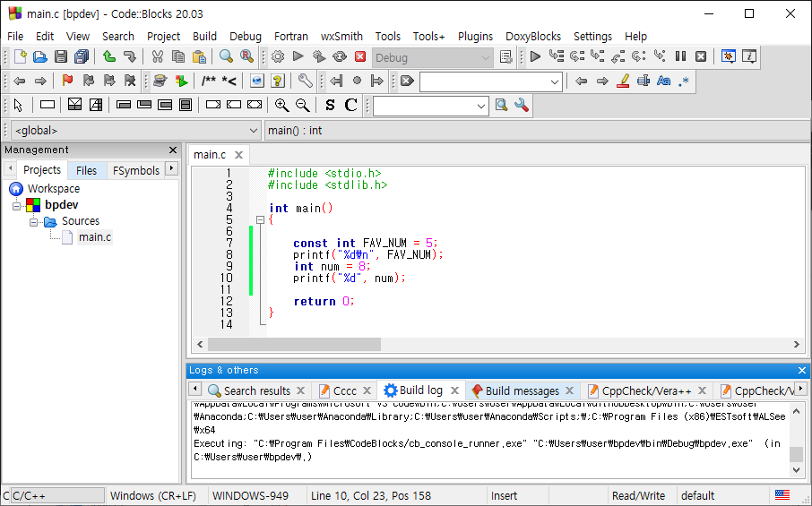Image resolution: width=812 pixels, height=506 pixels.
Task: Open the File menu
Action: (x=15, y=36)
